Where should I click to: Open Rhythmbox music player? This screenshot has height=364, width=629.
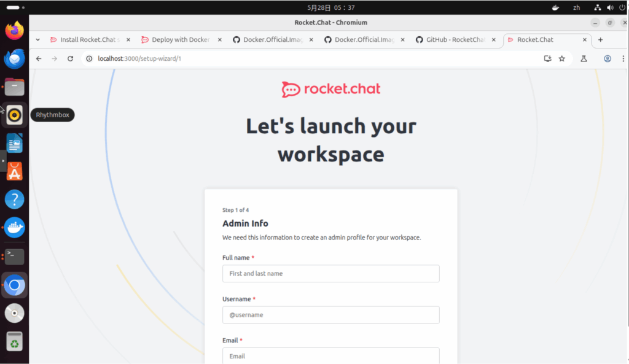[x=15, y=115]
